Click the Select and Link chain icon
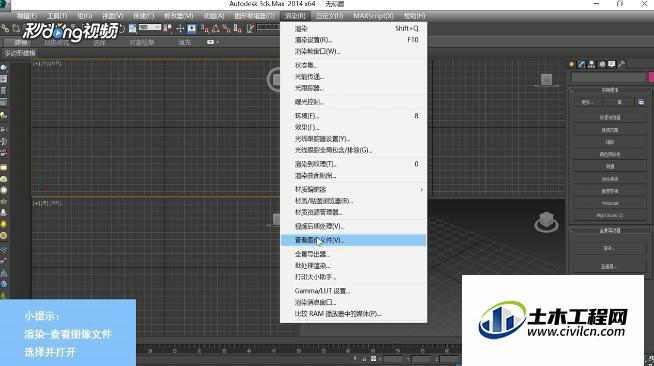The height and width of the screenshot is (366, 654). pyautogui.click(x=5, y=28)
